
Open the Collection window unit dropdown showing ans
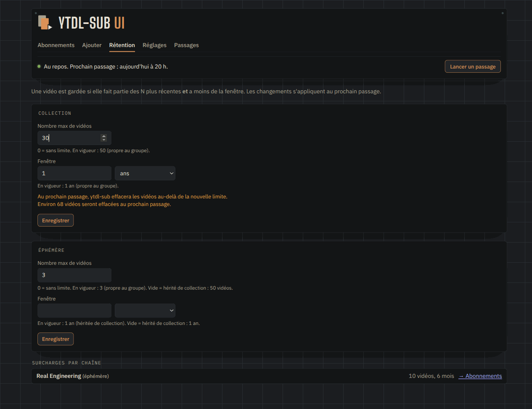[145, 173]
